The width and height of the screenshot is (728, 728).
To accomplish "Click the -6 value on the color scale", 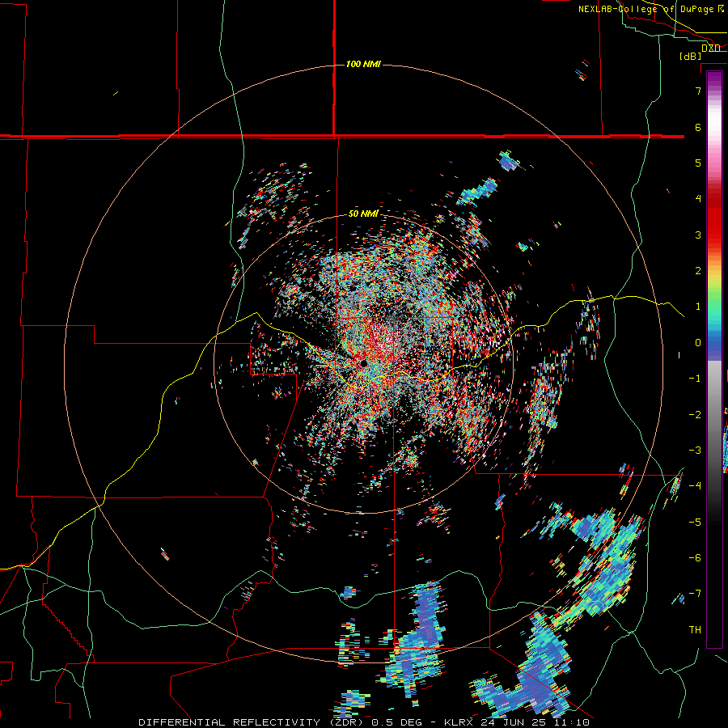I will point(695,558).
